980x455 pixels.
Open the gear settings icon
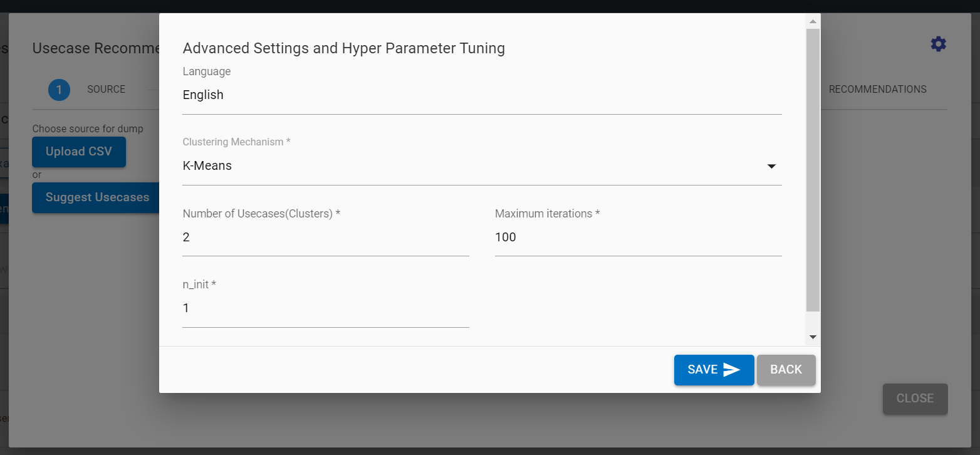point(938,44)
